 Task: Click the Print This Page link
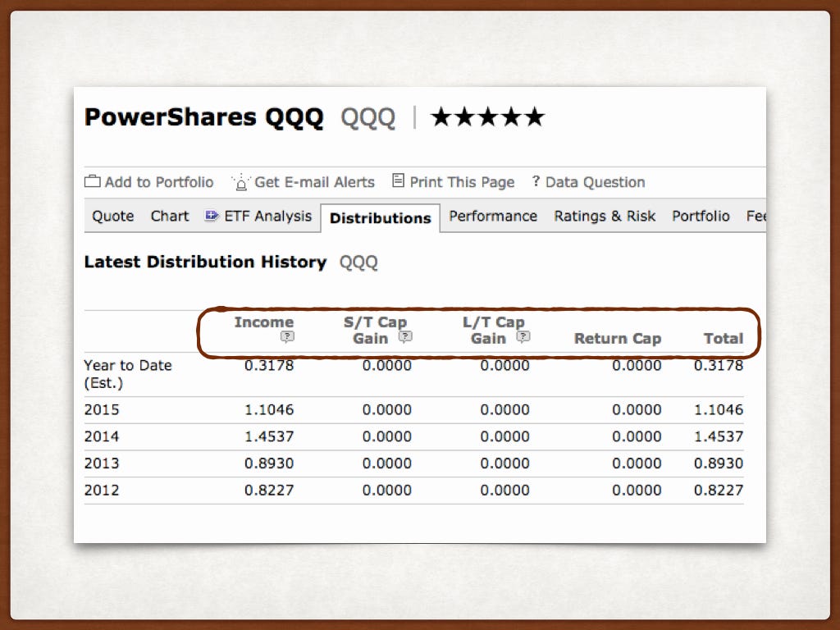coord(462,182)
